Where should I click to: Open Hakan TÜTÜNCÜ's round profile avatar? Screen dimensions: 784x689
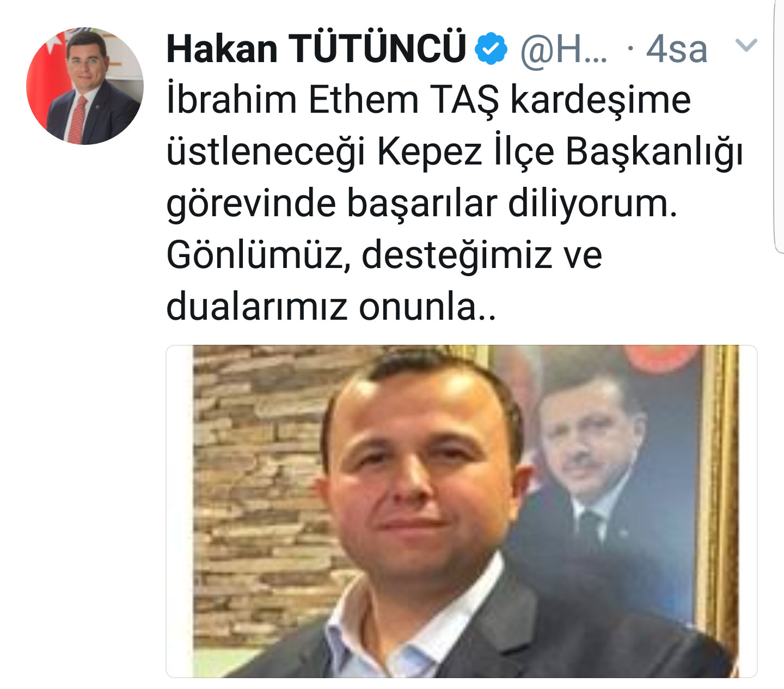coord(85,86)
